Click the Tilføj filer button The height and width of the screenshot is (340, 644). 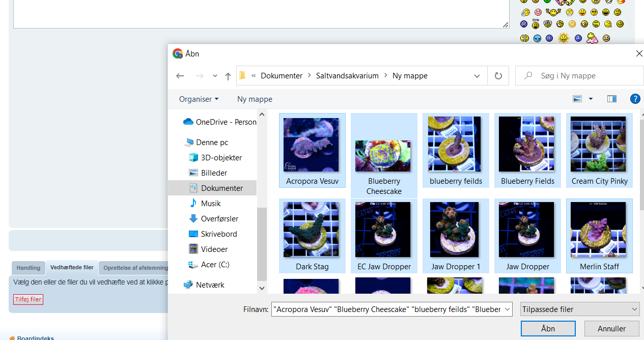(29, 299)
